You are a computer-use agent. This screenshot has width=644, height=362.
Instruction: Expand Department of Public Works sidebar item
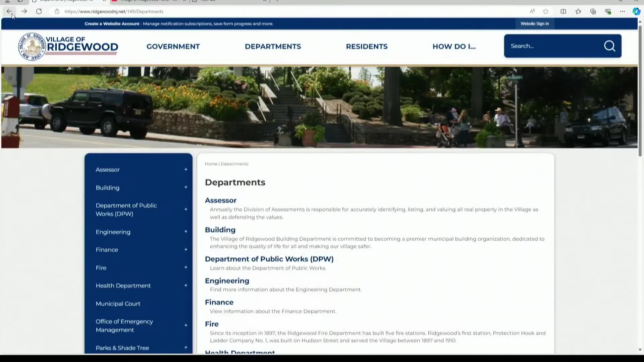[x=186, y=209]
